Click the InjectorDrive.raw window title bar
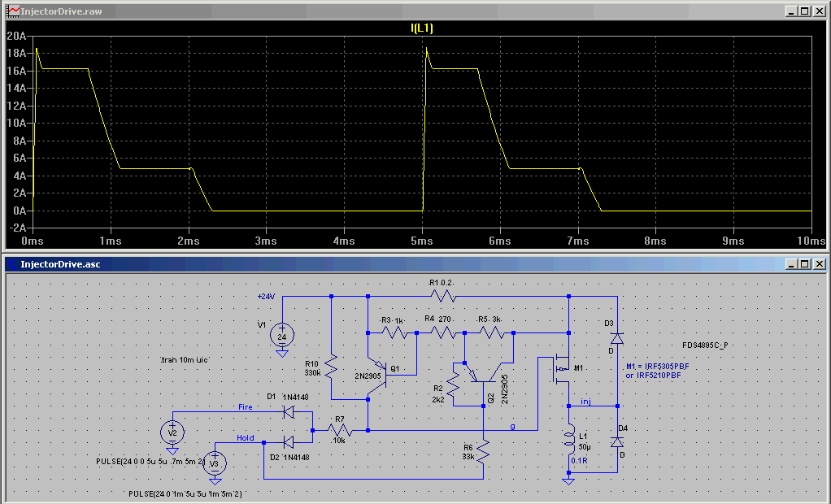The width and height of the screenshot is (831, 504). (415, 11)
